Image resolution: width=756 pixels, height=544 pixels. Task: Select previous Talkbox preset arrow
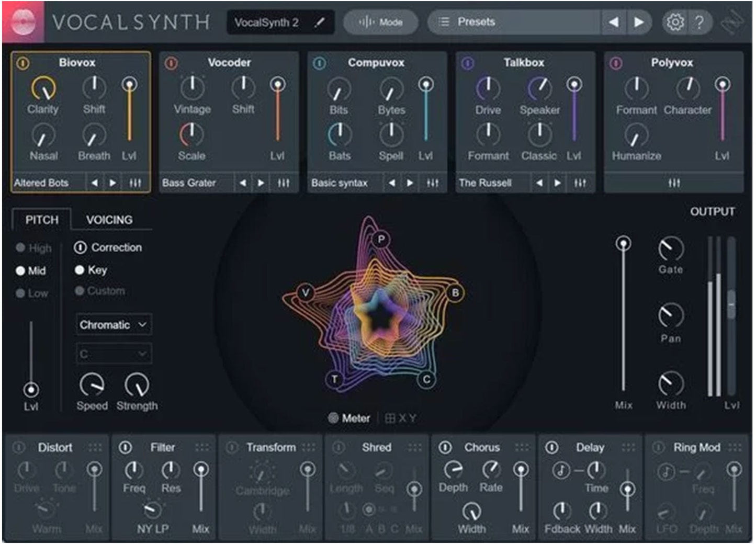click(539, 183)
